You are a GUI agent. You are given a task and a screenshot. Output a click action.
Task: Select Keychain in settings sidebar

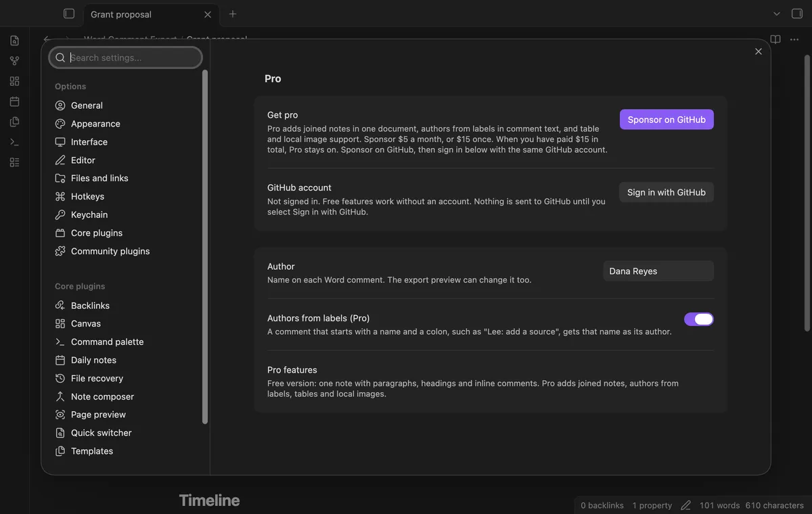coord(126,214)
